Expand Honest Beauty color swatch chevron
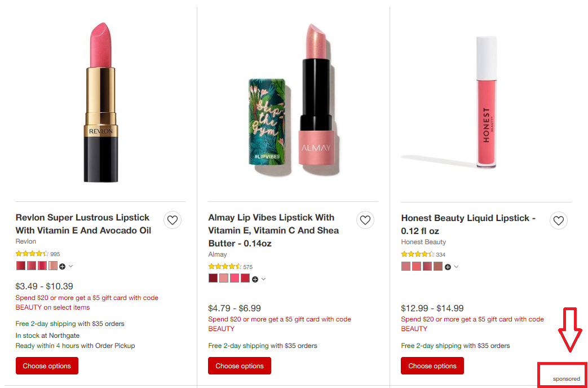 click(x=456, y=267)
